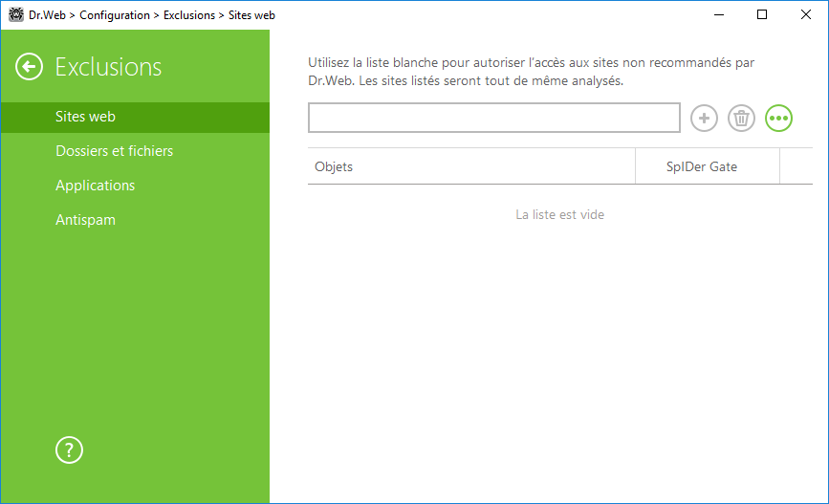This screenshot has height=504, width=829.
Task: Minimize the Dr.Web window
Action: [718, 14]
